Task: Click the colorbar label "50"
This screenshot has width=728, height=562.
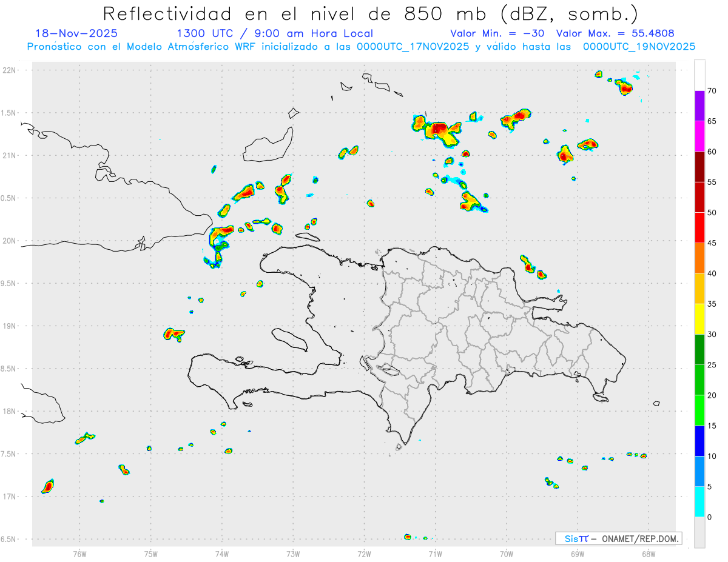Action: [x=712, y=213]
